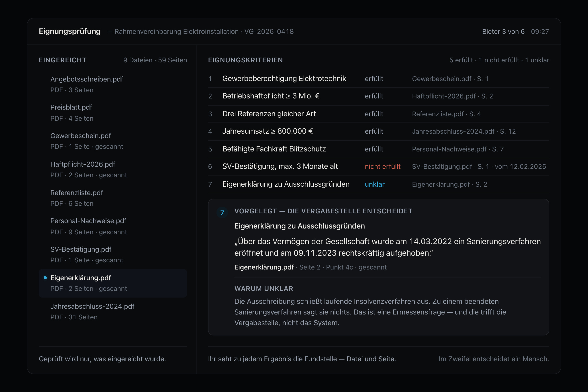This screenshot has height=392, width=588.
Task: Click the round number 7 badge
Action: click(222, 213)
